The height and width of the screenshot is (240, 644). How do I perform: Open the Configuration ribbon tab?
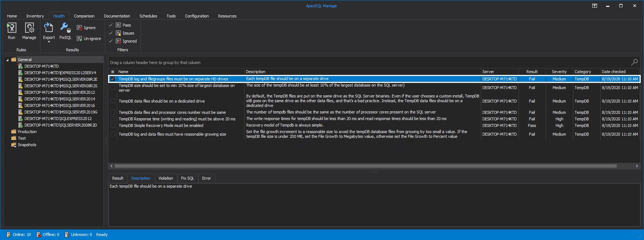[x=197, y=16]
